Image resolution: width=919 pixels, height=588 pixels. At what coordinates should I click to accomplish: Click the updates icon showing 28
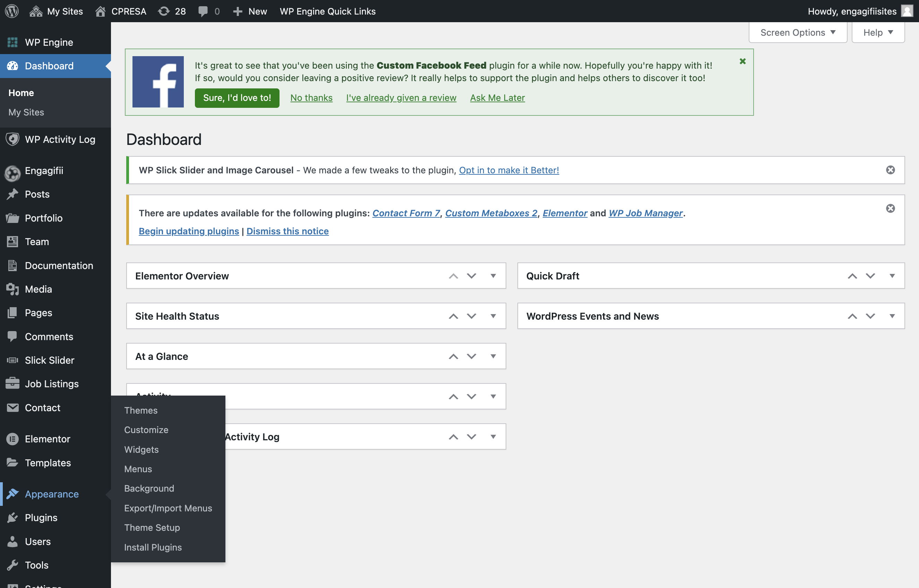[x=164, y=11]
